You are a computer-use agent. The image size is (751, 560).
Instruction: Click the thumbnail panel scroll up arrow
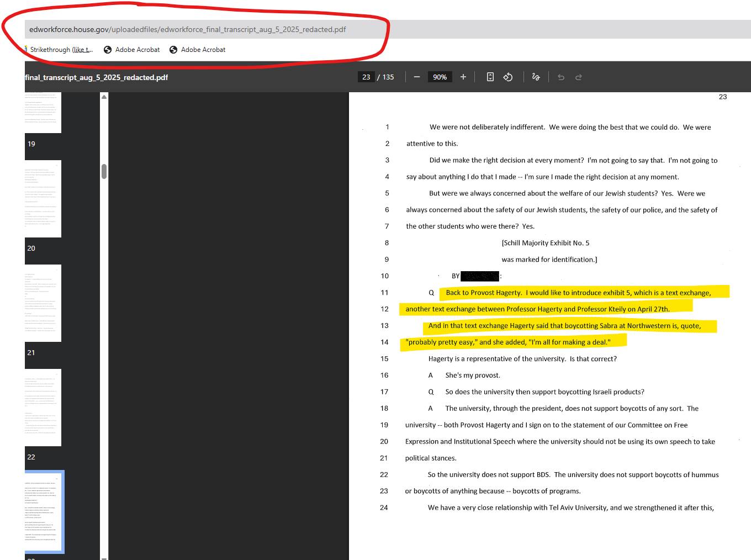(104, 97)
